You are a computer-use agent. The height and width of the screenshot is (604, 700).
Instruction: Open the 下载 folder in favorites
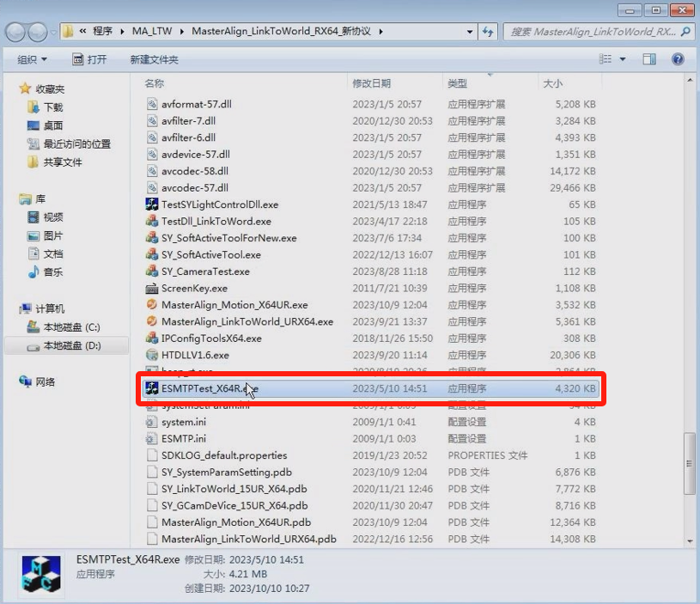click(x=53, y=107)
